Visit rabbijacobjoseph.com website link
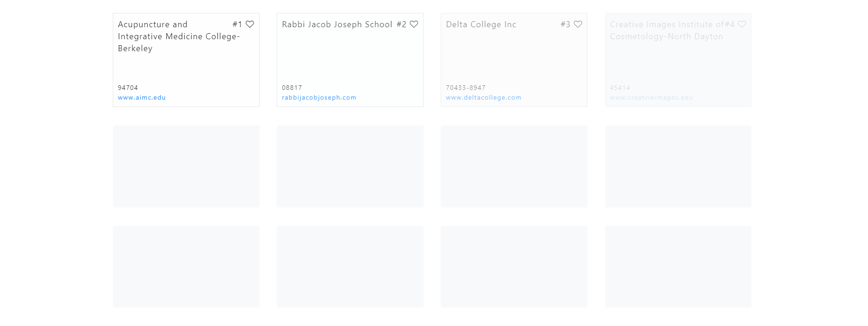 [x=319, y=97]
